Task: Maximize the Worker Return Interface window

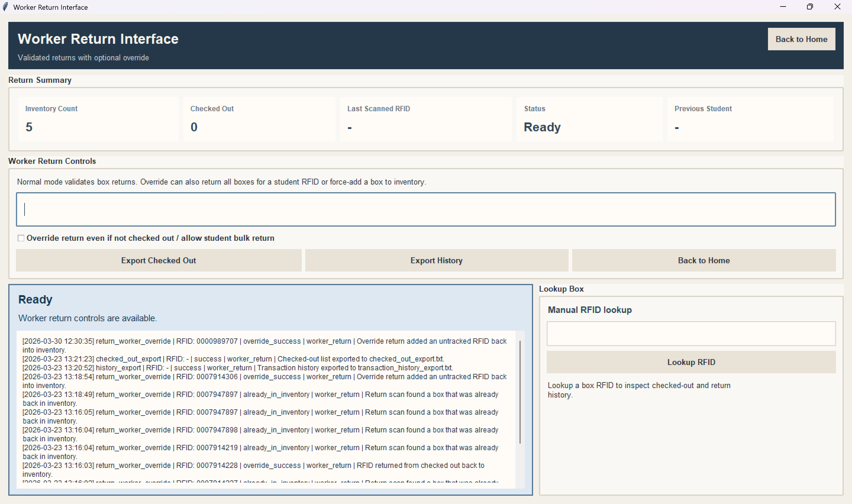Action: coord(810,7)
